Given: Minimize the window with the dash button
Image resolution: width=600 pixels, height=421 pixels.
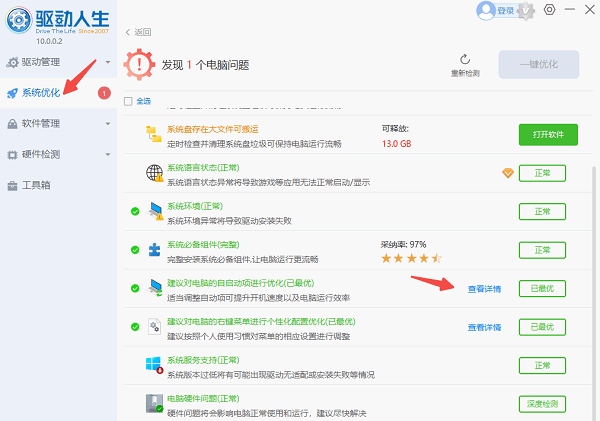Looking at the screenshot, I should [570, 9].
